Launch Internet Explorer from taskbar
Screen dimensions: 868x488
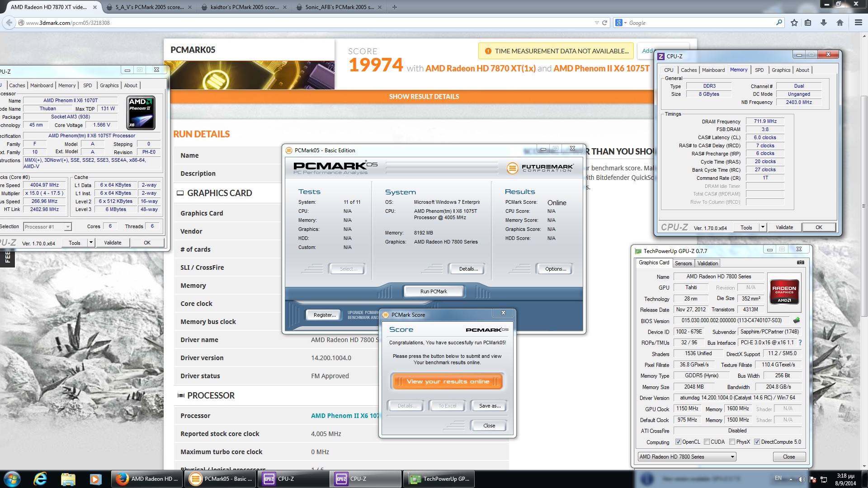pos(40,479)
